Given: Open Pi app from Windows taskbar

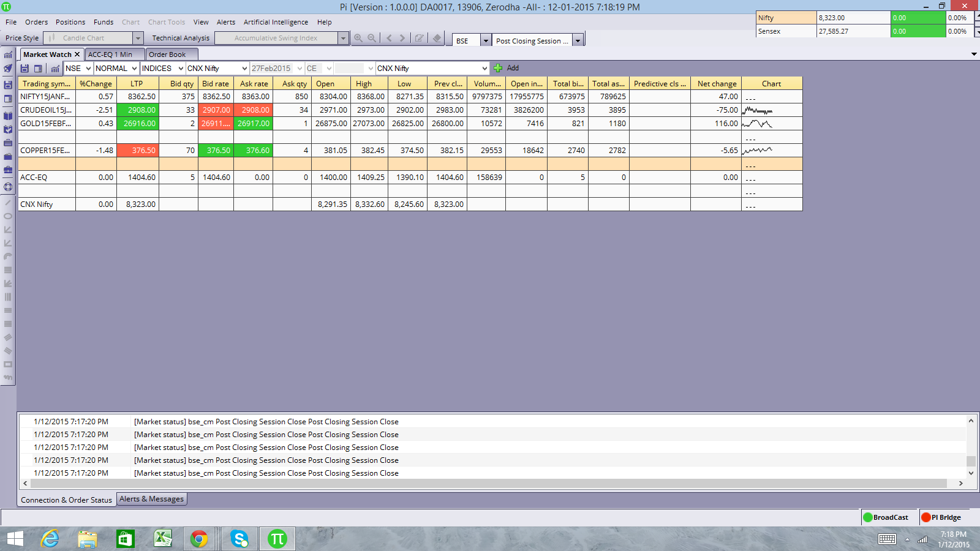Looking at the screenshot, I should tap(277, 539).
